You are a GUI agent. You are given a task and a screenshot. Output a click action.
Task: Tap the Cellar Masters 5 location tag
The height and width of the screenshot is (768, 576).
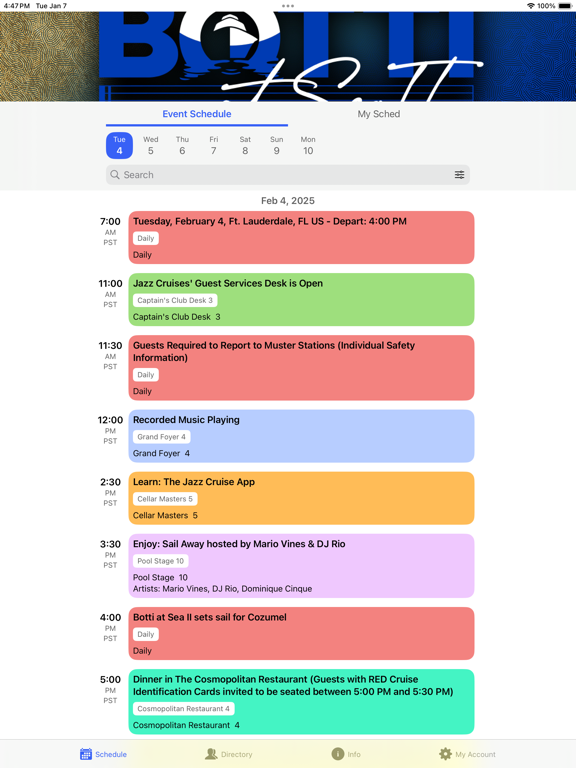pos(165,499)
